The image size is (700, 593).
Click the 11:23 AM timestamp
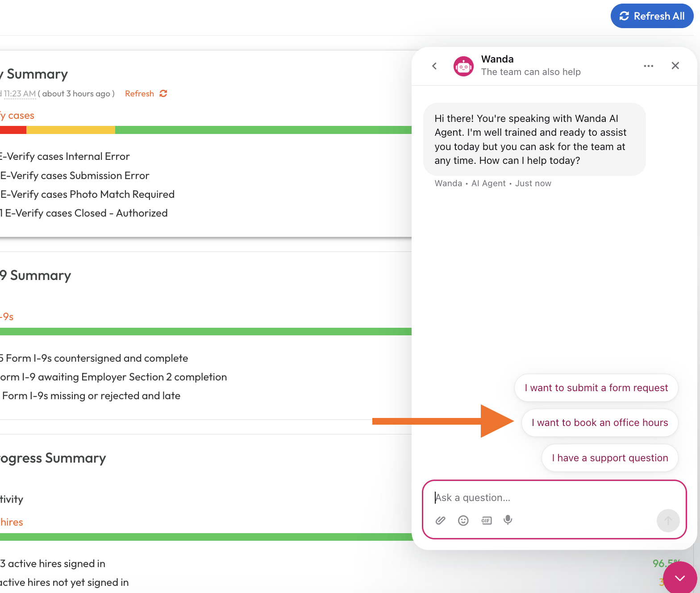[x=20, y=93]
